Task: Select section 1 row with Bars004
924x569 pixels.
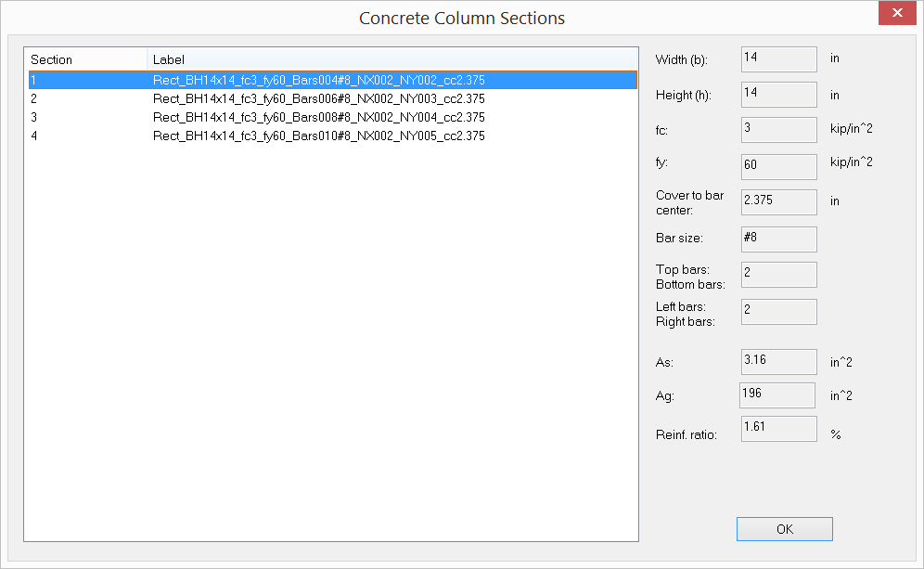Action: point(318,81)
